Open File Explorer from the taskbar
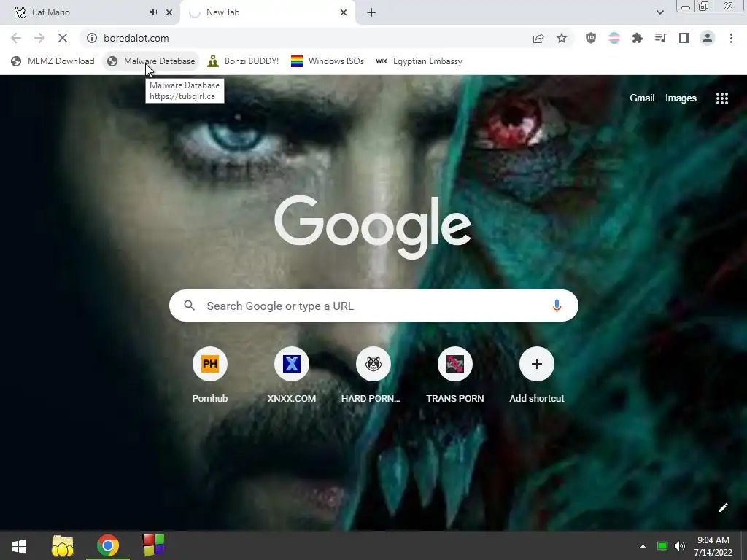Screen dimensions: 747x560 click(x=63, y=545)
